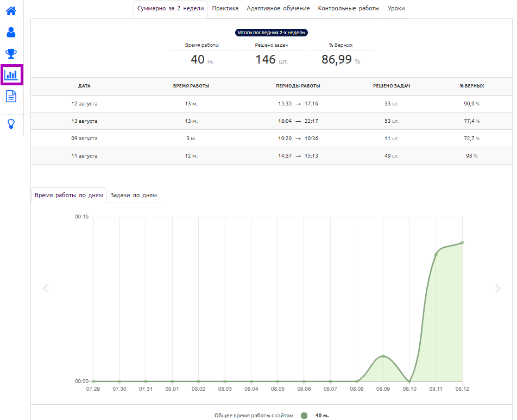Viewport: 517px width, 420px height.
Task: Go to previous chart with left arrow
Action: click(46, 289)
